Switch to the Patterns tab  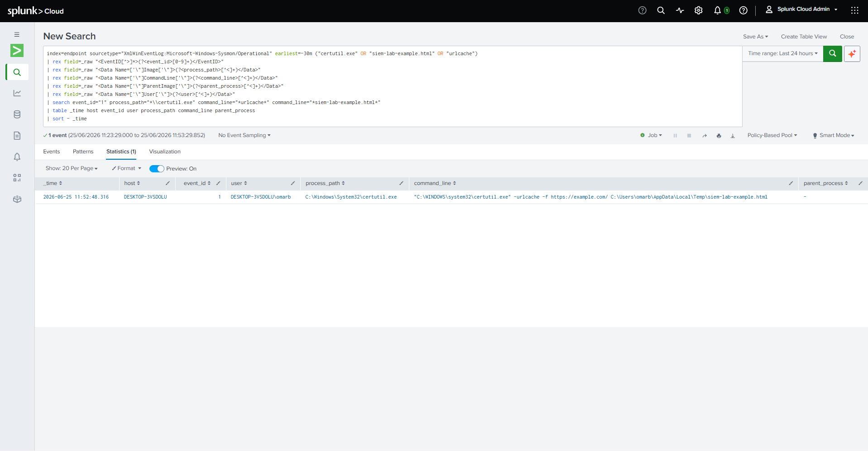tap(83, 152)
